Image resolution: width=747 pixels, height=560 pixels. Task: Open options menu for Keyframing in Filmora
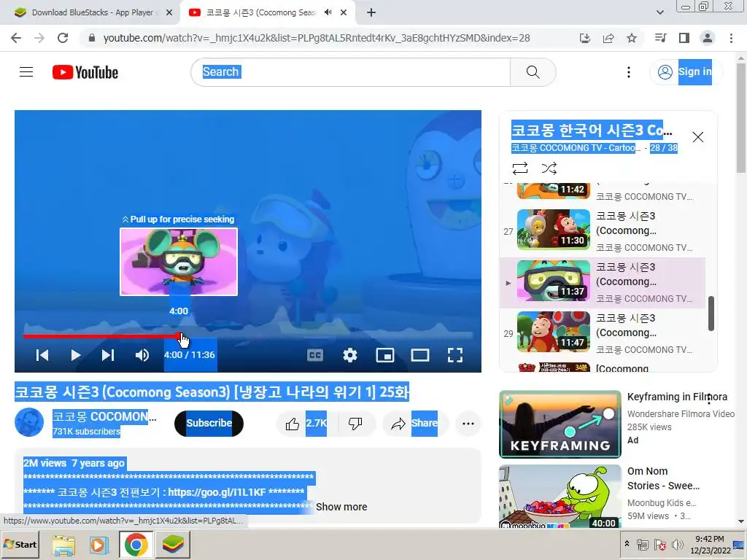pyautogui.click(x=709, y=399)
